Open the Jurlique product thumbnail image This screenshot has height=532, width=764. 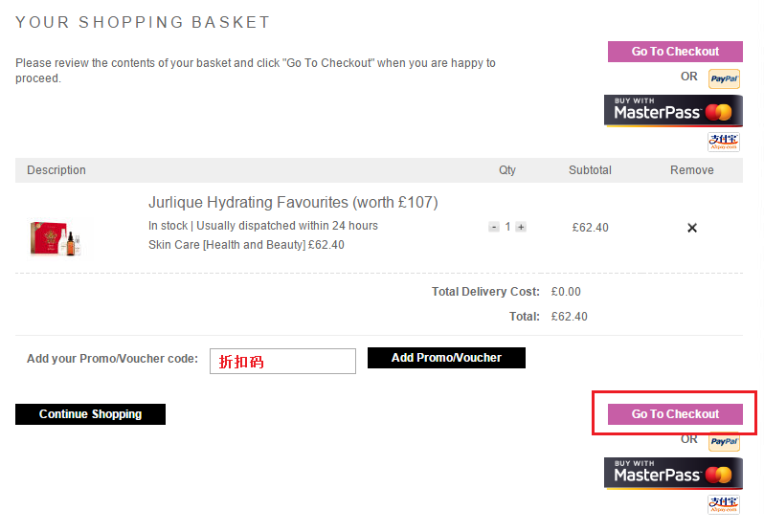point(56,238)
